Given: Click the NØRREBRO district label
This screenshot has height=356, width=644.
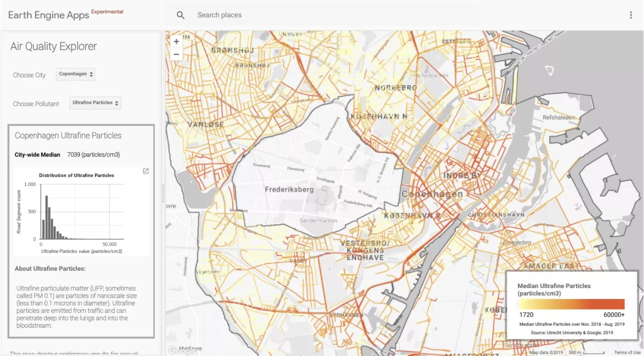Looking at the screenshot, I should point(395,87).
